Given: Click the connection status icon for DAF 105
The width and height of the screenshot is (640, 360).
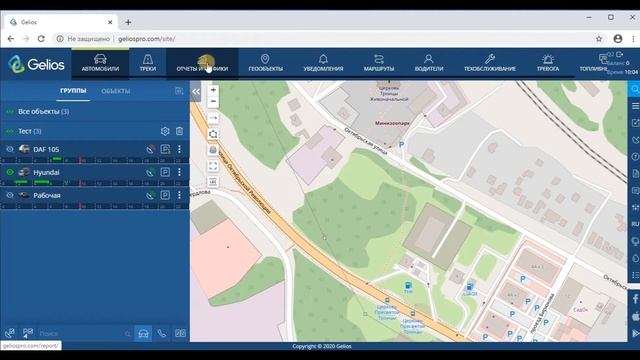Looking at the screenshot, I should [x=151, y=149].
